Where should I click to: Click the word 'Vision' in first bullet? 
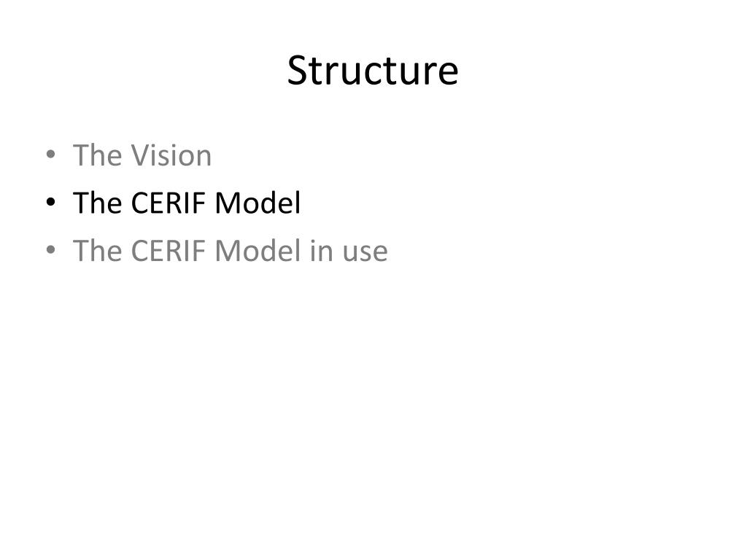coord(171,155)
